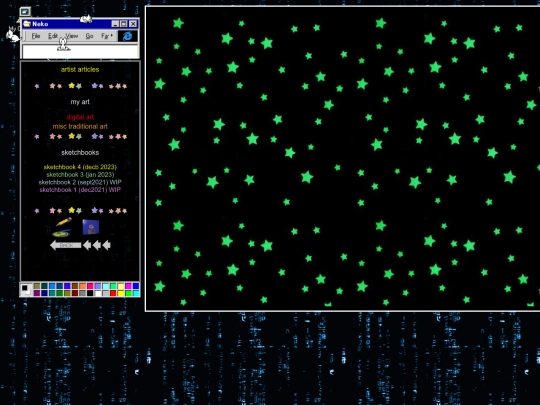Click the "sketchbooks" heading text
Viewport: 540px width, 405px height.
coord(80,153)
